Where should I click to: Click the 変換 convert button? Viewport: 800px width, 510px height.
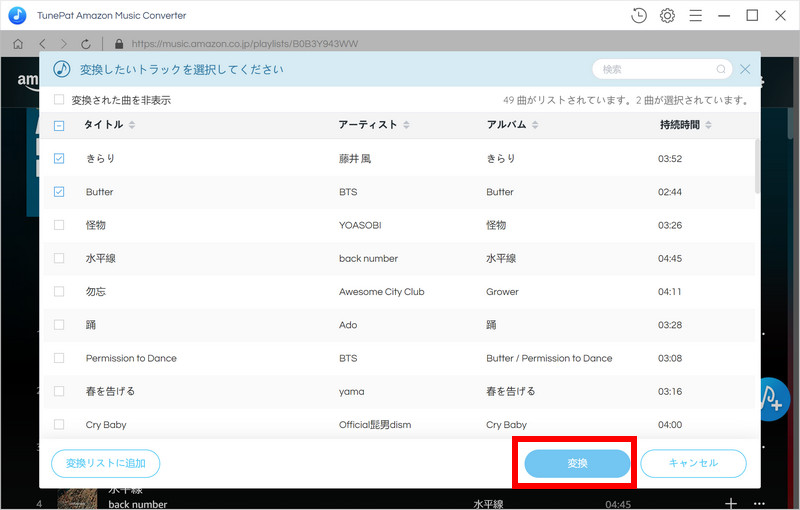click(x=577, y=463)
